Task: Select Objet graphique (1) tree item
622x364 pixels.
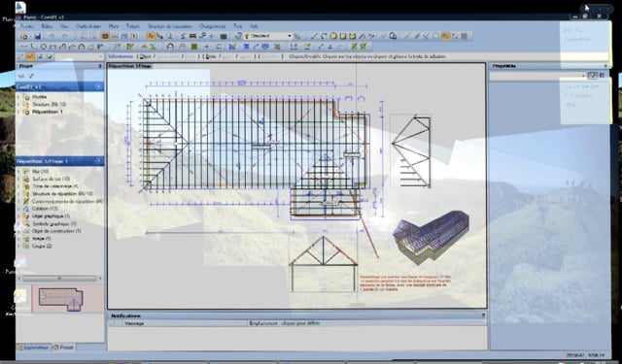Action: (x=52, y=216)
